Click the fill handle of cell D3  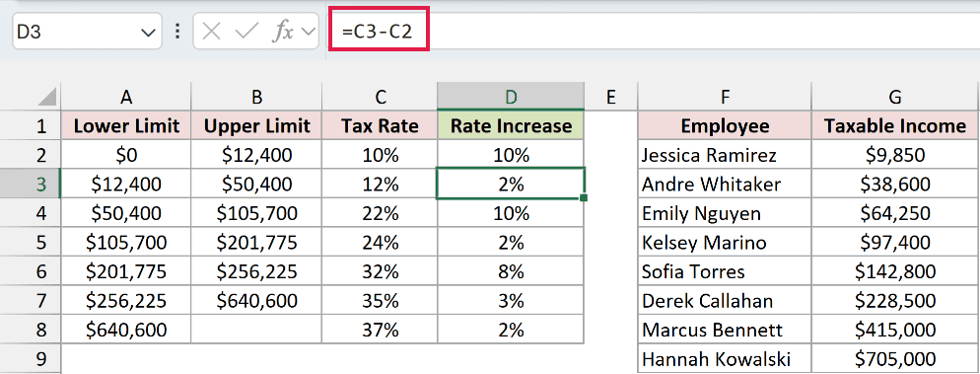point(584,198)
